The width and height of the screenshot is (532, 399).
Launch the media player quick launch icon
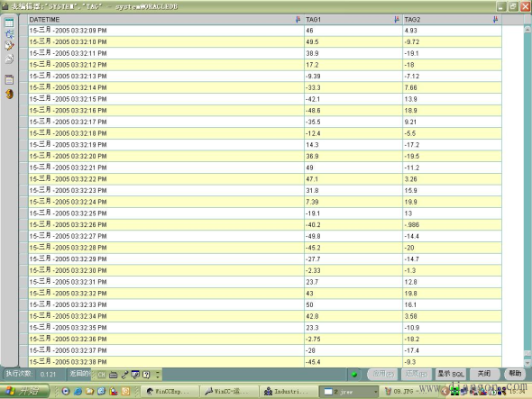pyautogui.click(x=66, y=391)
